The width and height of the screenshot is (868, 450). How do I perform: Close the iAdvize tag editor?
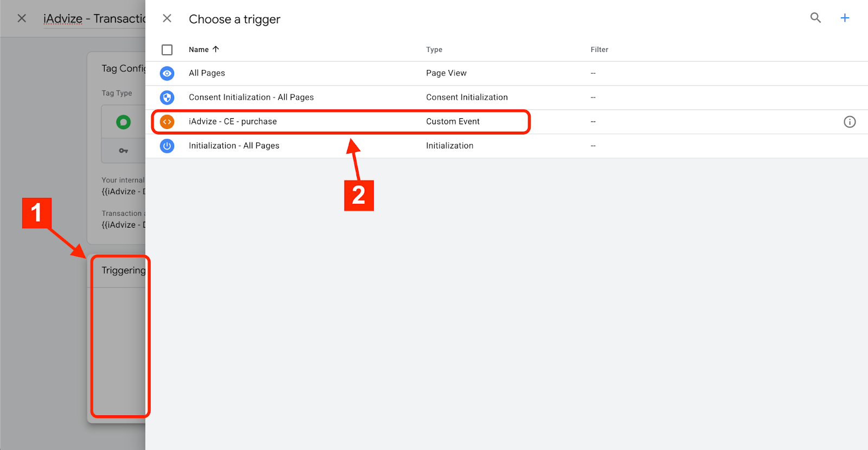pos(22,18)
